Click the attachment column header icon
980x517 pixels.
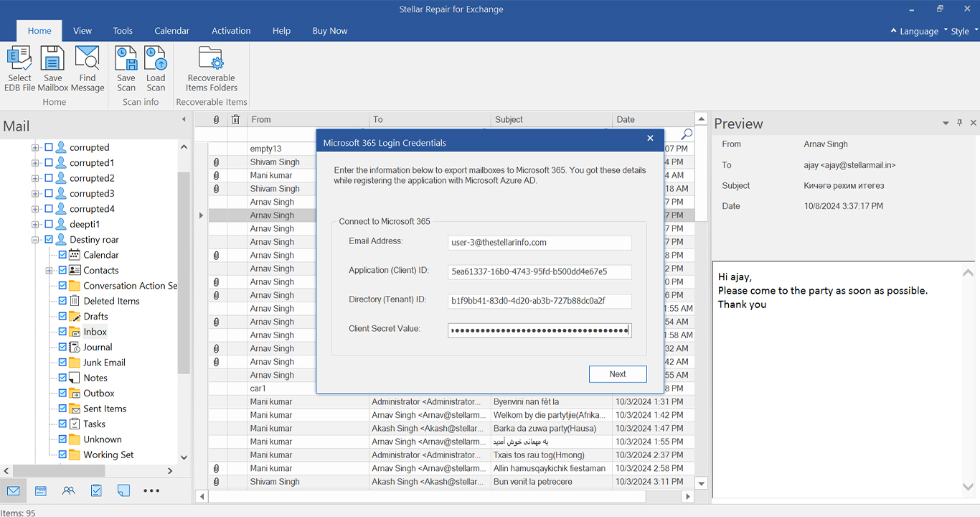[x=216, y=120]
